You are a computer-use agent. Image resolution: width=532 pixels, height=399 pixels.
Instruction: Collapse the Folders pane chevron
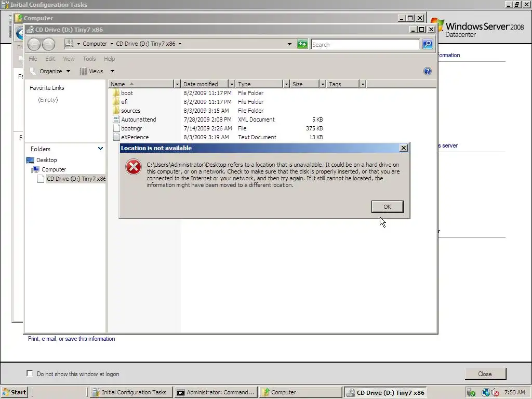(100, 149)
